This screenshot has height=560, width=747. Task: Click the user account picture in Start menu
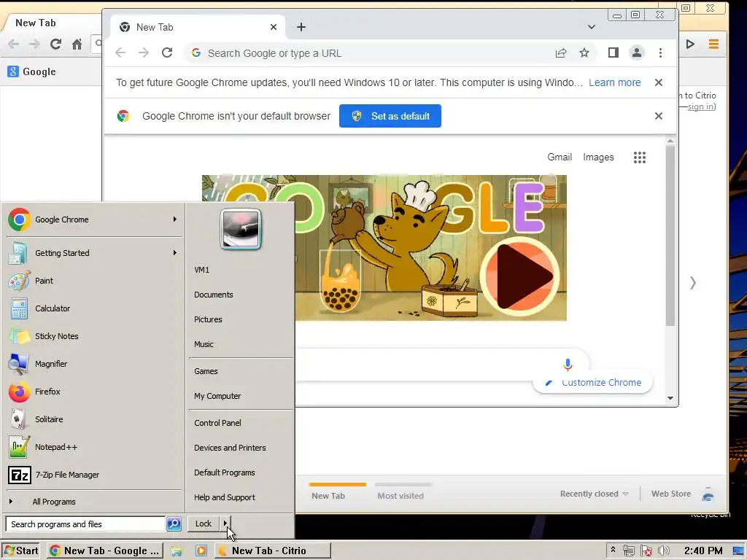click(241, 229)
